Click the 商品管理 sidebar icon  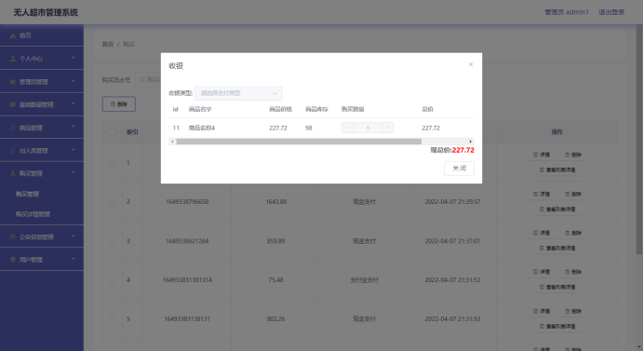(13, 128)
